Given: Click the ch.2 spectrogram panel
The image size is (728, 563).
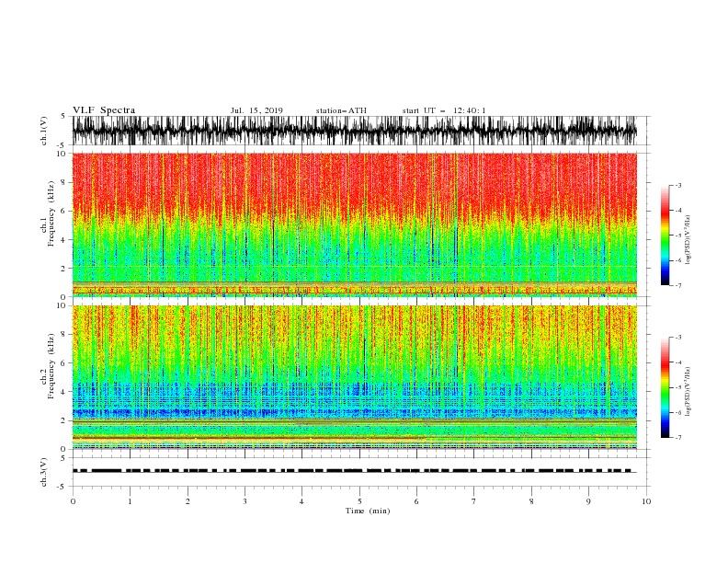Looking at the screenshot, I should (355, 377).
